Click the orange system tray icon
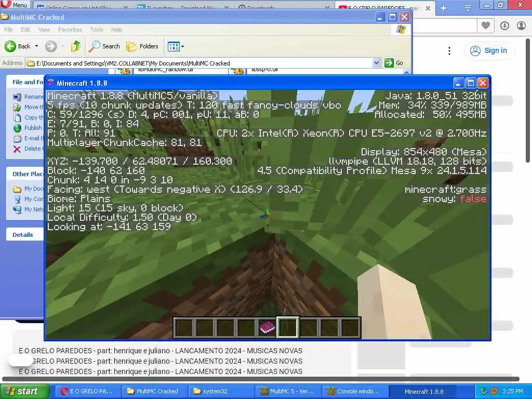 click(x=494, y=391)
